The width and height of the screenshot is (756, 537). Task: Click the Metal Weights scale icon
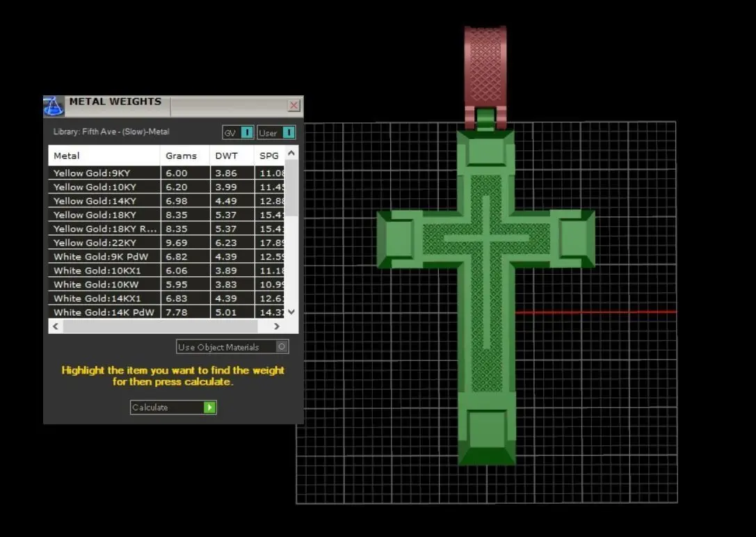click(x=54, y=106)
